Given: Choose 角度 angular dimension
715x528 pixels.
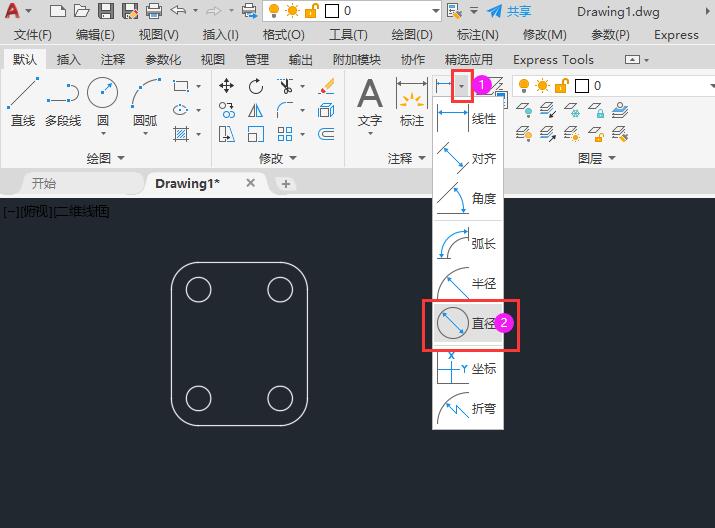Looking at the screenshot, I should pos(468,198).
